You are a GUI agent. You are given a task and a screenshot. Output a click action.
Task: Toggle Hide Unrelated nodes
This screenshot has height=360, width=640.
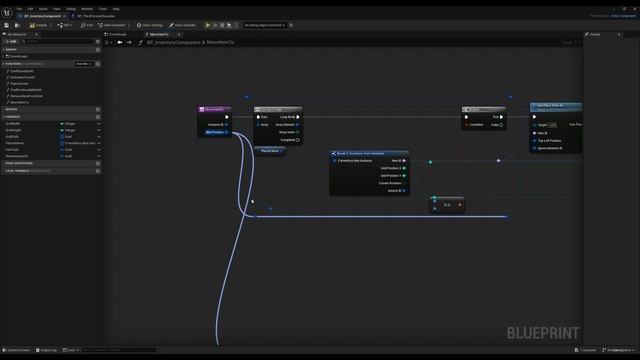[112, 25]
